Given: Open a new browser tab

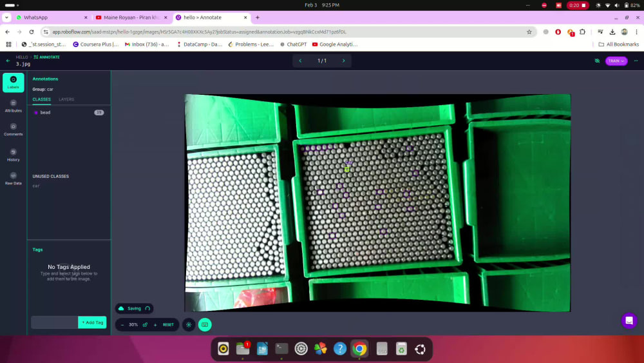Looking at the screenshot, I should tap(258, 17).
